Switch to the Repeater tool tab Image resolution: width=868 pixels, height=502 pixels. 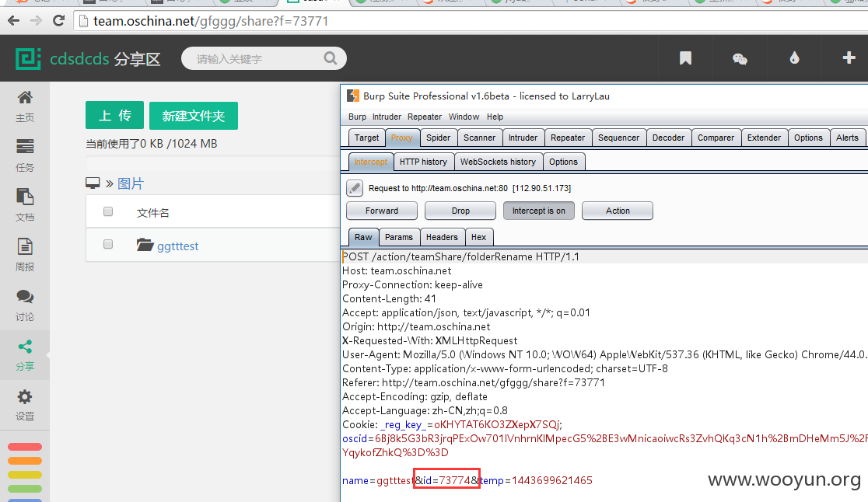click(x=568, y=138)
